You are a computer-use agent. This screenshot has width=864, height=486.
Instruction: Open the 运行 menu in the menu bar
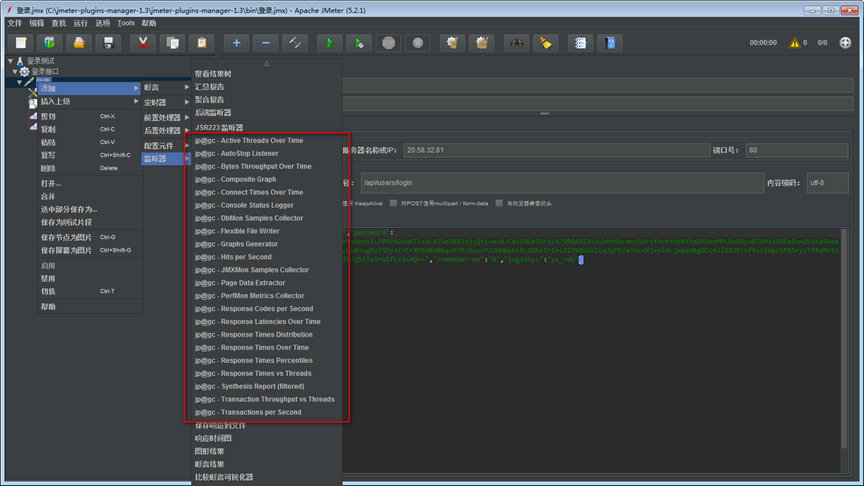[81, 23]
